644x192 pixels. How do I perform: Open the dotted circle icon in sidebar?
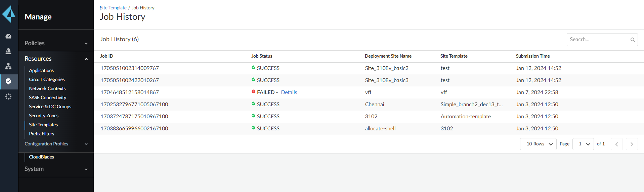point(8,97)
